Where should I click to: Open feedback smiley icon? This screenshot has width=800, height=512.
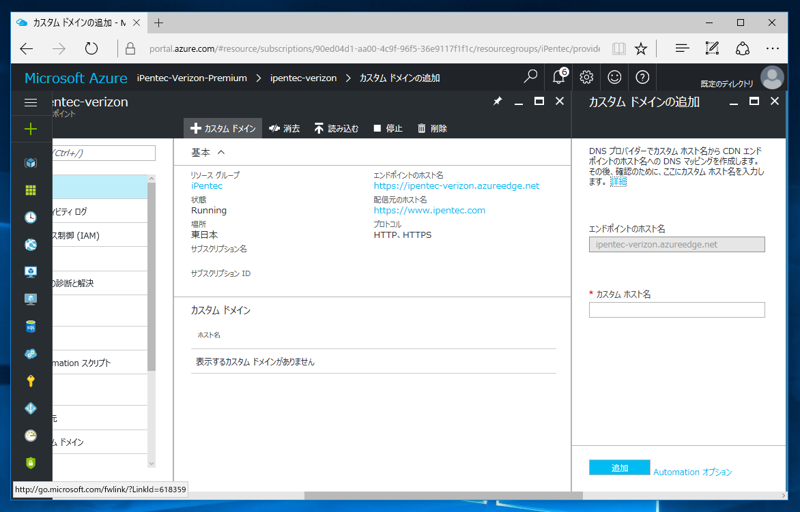[x=614, y=77]
